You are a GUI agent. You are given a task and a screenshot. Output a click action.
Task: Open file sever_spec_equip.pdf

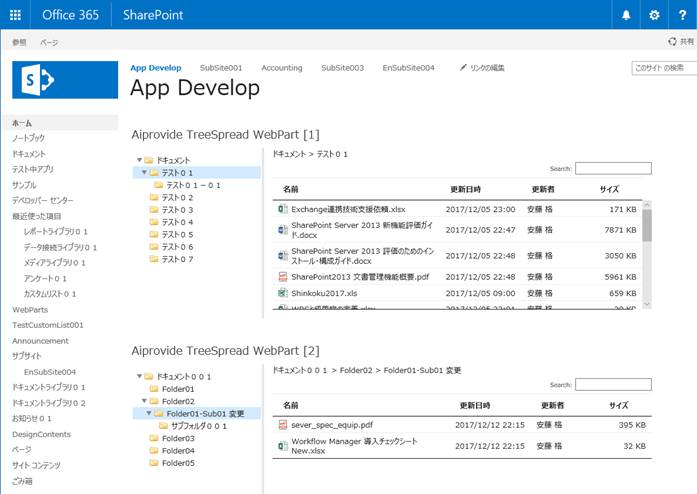click(332, 425)
